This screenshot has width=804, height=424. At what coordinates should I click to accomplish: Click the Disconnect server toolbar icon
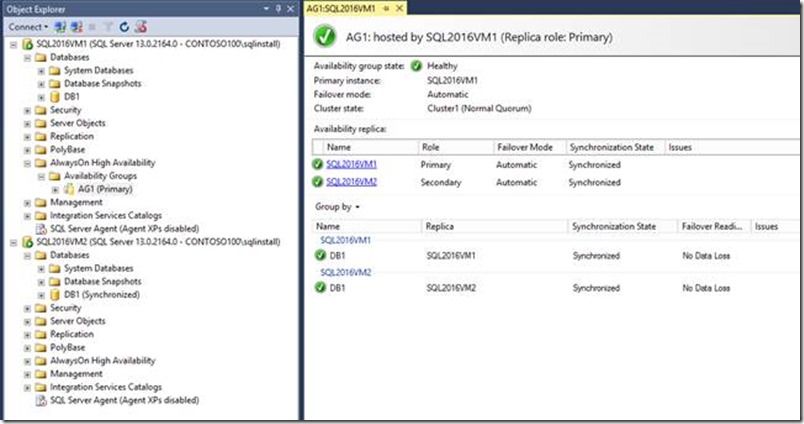click(x=77, y=27)
